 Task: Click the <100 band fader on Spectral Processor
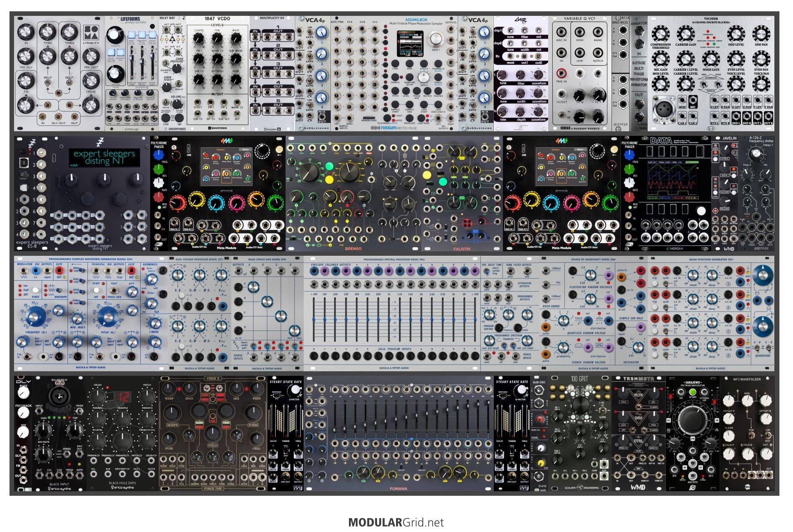click(x=314, y=321)
